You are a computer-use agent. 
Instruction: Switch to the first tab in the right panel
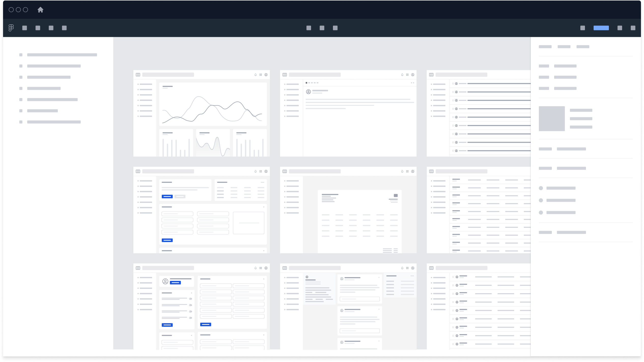545,47
